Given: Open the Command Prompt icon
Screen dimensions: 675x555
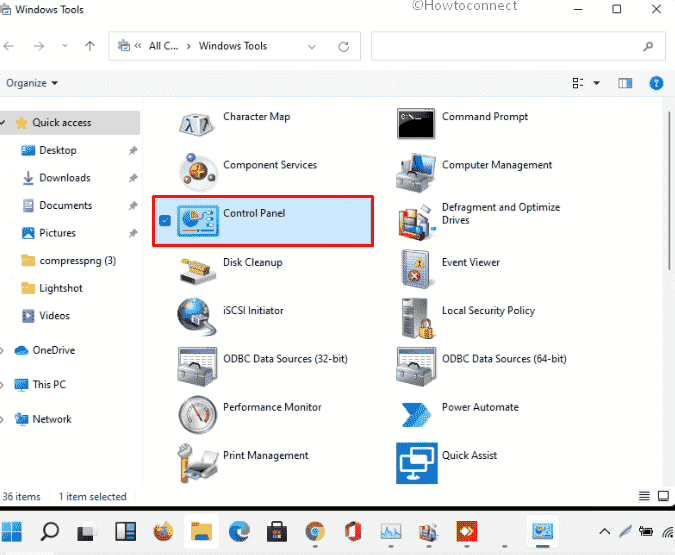Looking at the screenshot, I should [x=415, y=124].
